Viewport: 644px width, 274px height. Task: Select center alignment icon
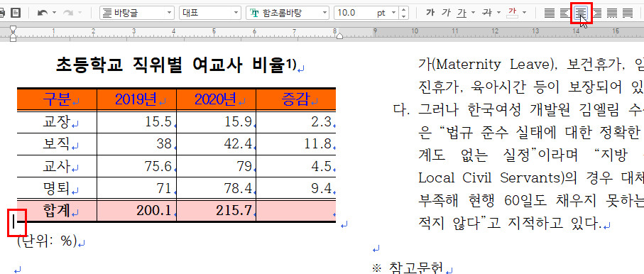coord(581,13)
